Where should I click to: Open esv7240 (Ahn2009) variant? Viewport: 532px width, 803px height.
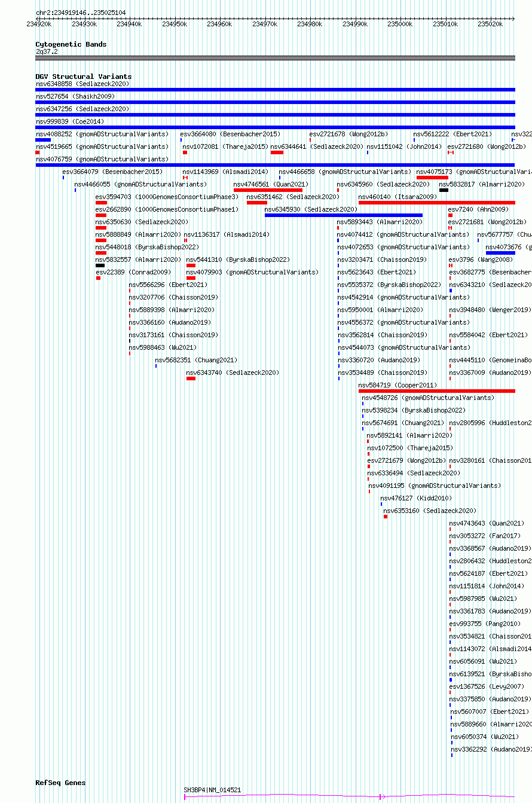478,209
